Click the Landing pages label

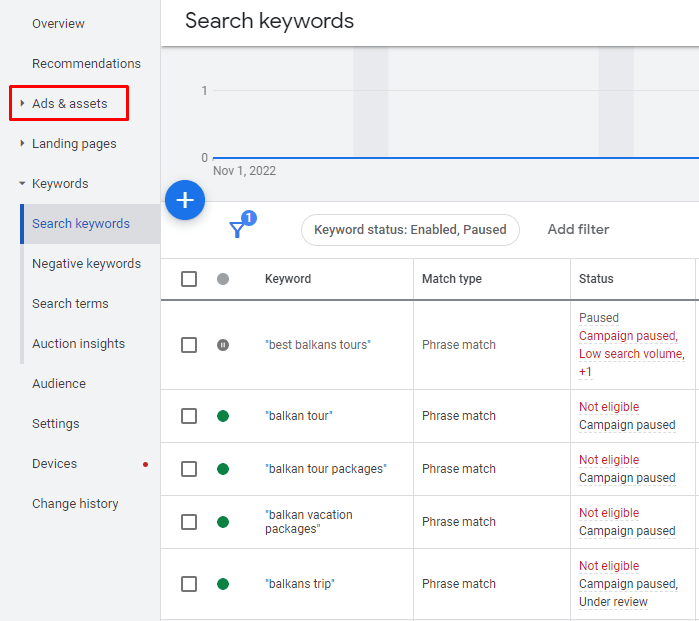tap(74, 144)
